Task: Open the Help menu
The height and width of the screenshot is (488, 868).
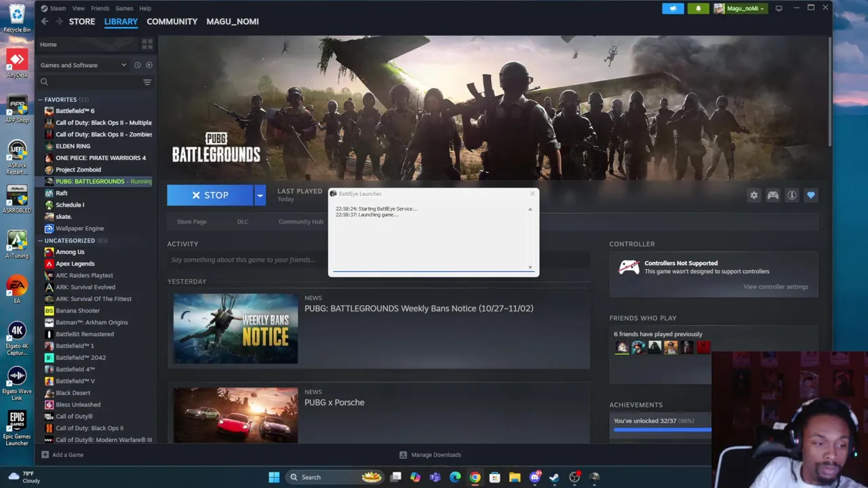Action: (x=145, y=8)
